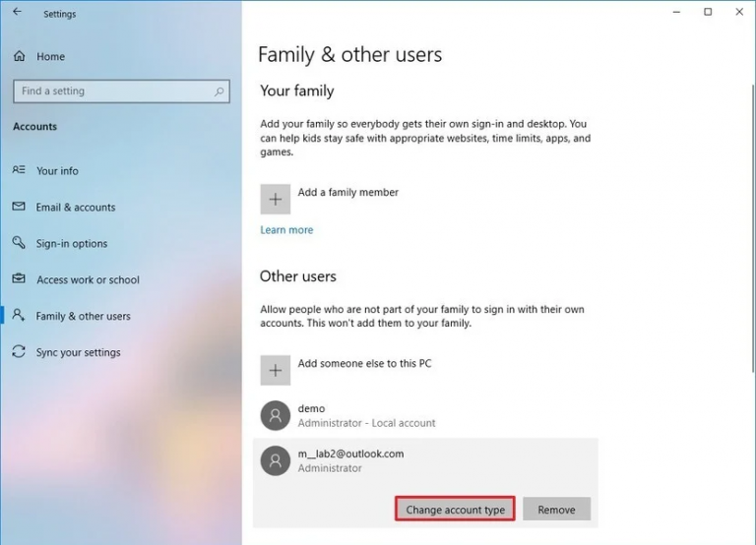This screenshot has height=545, width=756.
Task: Click the Family & other users person icon
Action: (x=19, y=315)
